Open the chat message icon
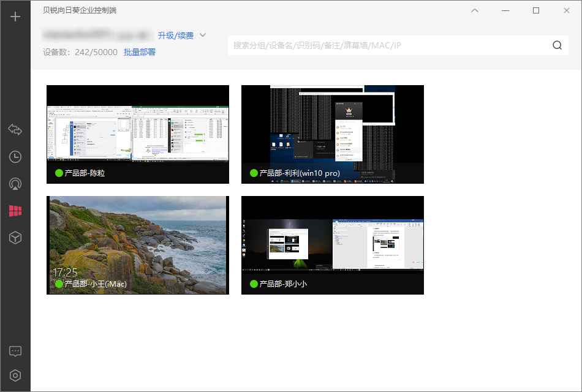This screenshot has height=392, width=582. (x=15, y=351)
